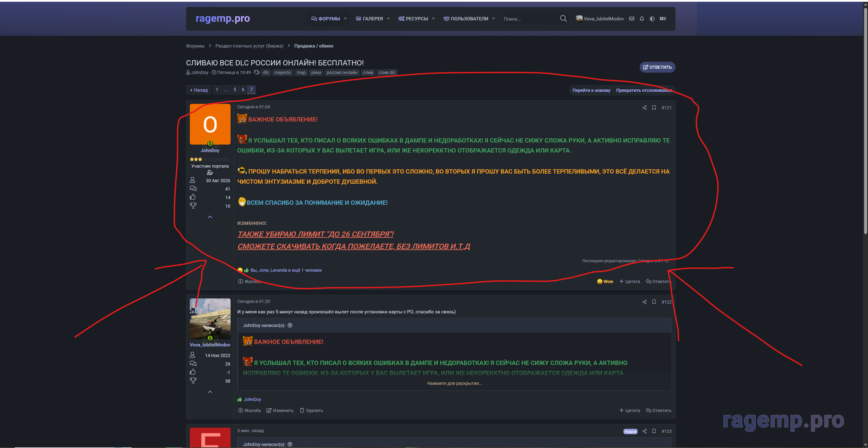
Task: Click the ОТВЕТИТЬ button at top
Action: (657, 67)
